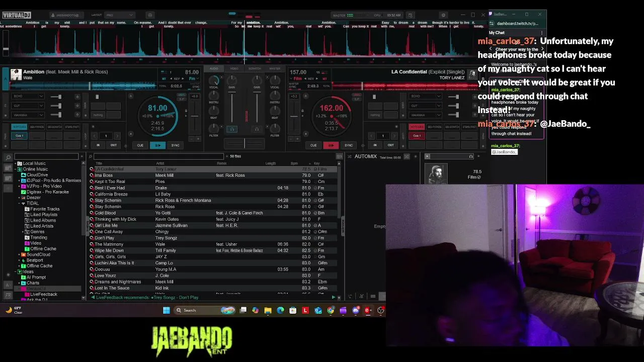Play or pause the left deck
Image resolution: width=644 pixels, height=362 pixels.
pyautogui.click(x=157, y=145)
